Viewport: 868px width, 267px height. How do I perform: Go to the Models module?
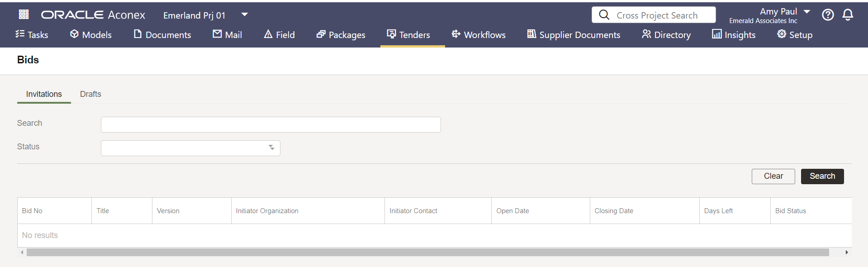point(90,35)
